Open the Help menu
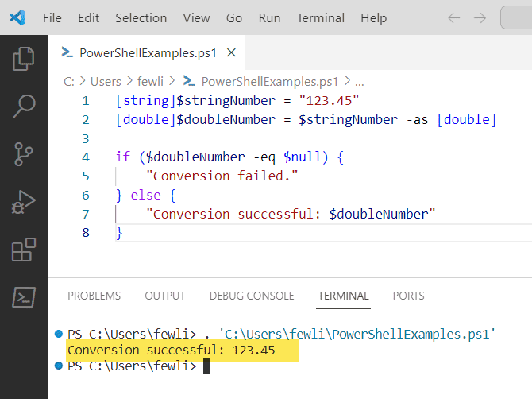The width and height of the screenshot is (532, 399). (x=373, y=17)
